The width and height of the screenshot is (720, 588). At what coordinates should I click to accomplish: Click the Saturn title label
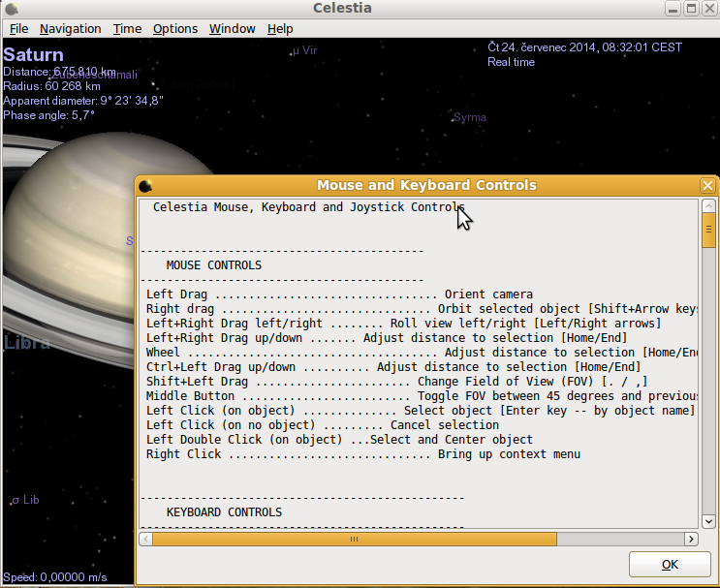point(33,54)
